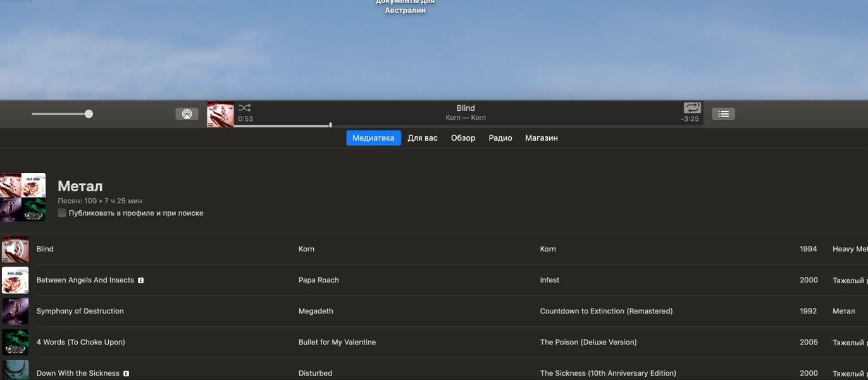The height and width of the screenshot is (380, 868).
Task: Select the song 4 Words (To Choke Upon)
Action: pos(81,342)
